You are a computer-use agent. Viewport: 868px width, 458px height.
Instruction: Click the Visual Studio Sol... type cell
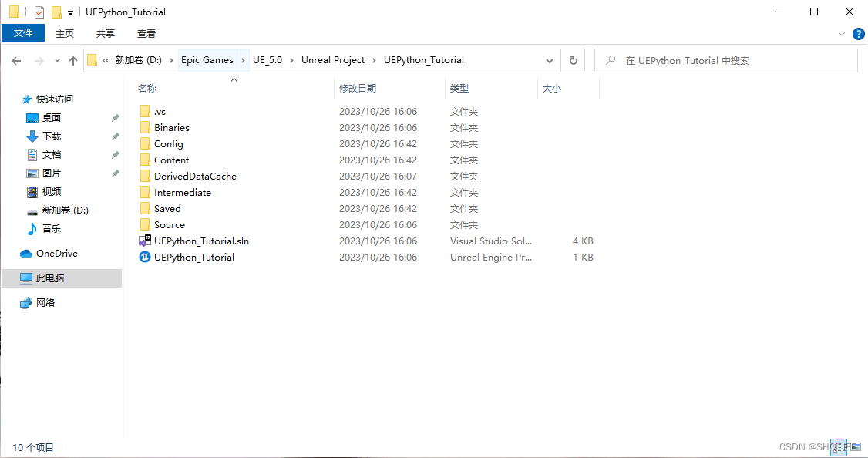click(491, 241)
